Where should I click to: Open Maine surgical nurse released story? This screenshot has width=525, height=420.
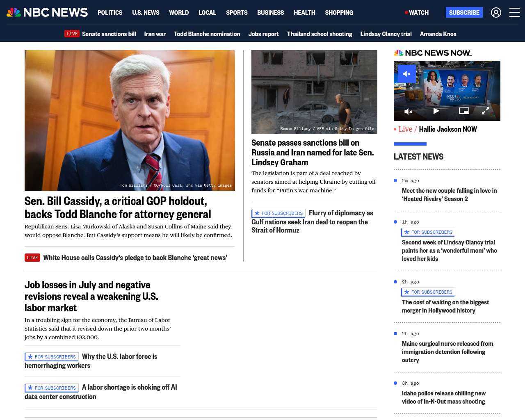(447, 352)
